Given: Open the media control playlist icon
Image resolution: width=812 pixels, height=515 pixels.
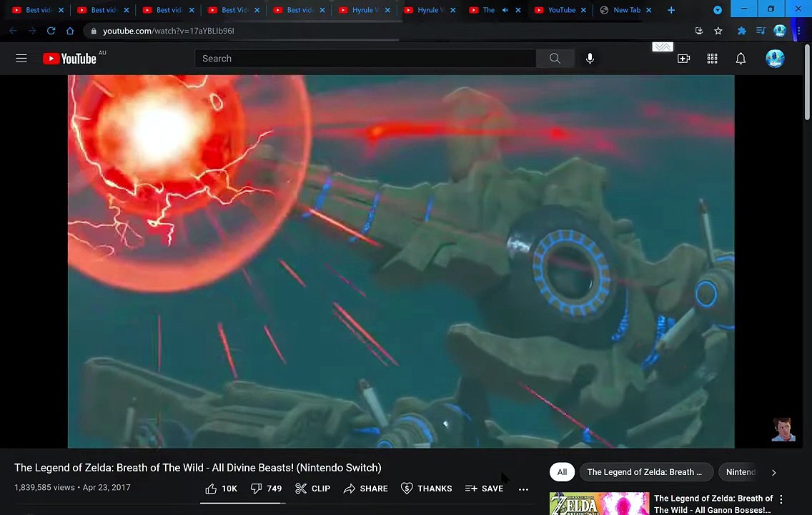Looking at the screenshot, I should (761, 31).
